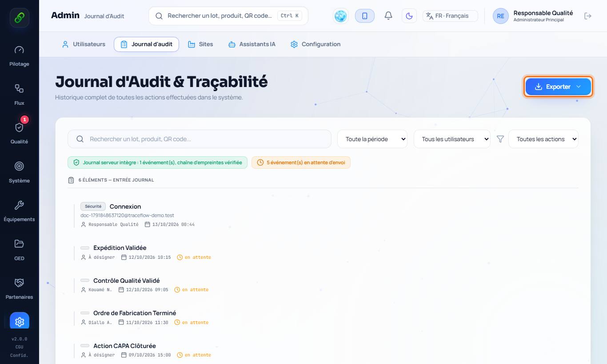Click the RE user avatar
The height and width of the screenshot is (364, 607).
click(501, 16)
